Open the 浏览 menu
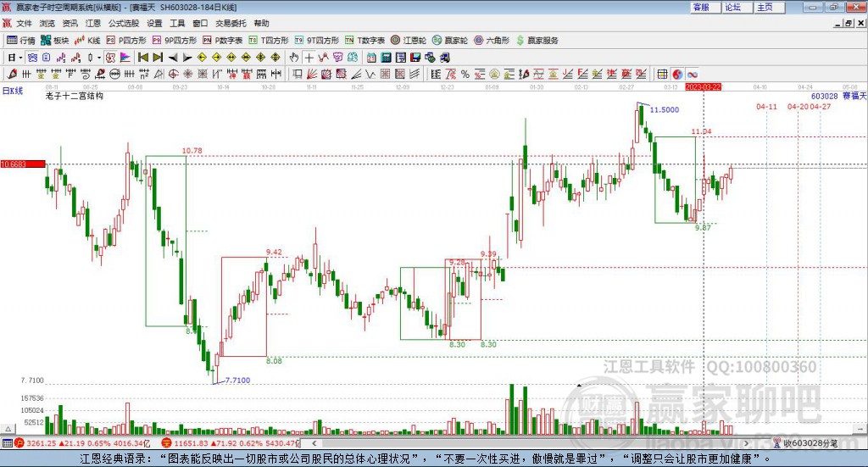This screenshot has width=868, height=467. pyautogui.click(x=47, y=23)
